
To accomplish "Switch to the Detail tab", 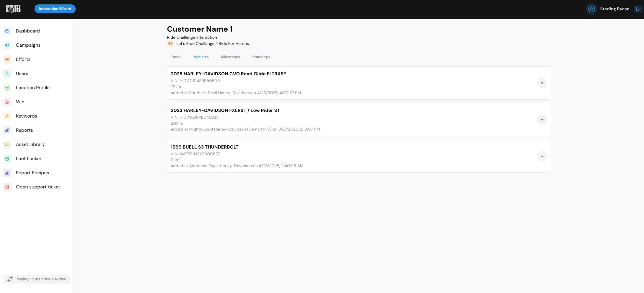I will click(176, 57).
